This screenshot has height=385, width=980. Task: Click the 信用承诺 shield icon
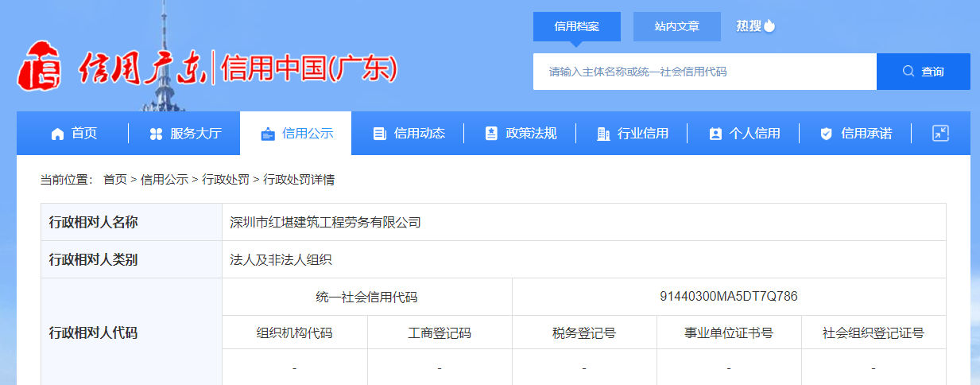(827, 134)
